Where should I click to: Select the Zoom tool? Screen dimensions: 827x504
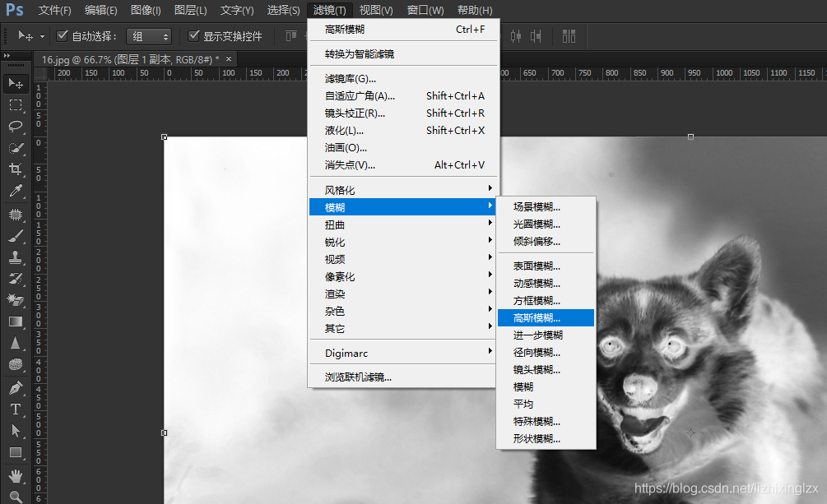tap(16, 497)
